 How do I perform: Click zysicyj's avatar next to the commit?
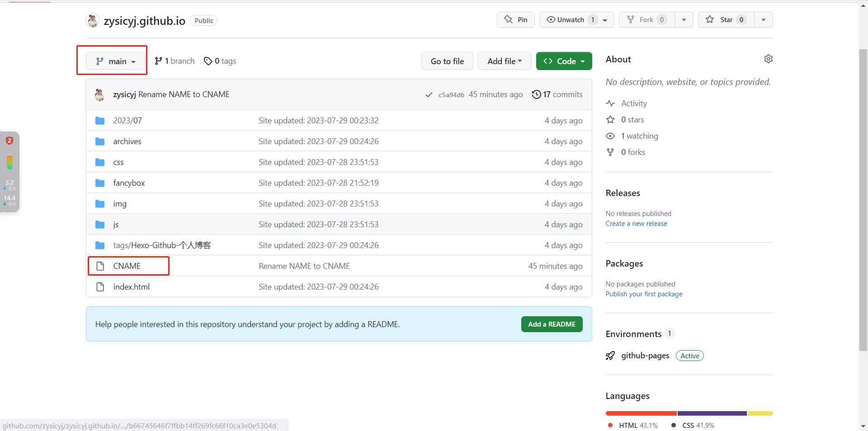(x=99, y=94)
